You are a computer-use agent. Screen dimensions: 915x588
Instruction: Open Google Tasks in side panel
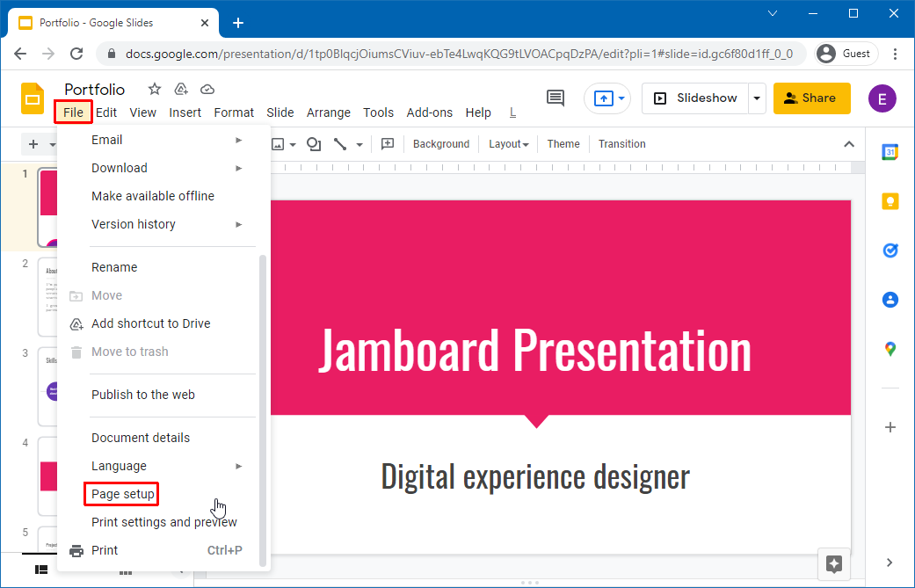890,250
